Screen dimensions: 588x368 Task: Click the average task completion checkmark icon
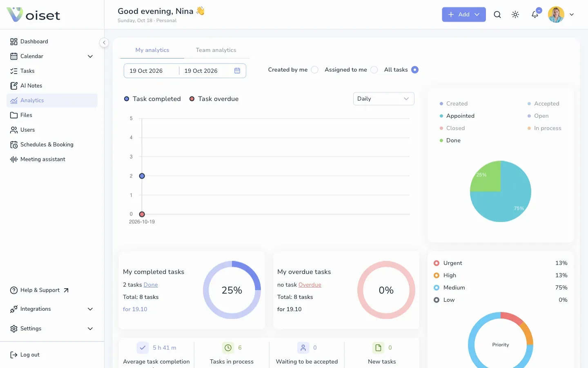coord(143,348)
